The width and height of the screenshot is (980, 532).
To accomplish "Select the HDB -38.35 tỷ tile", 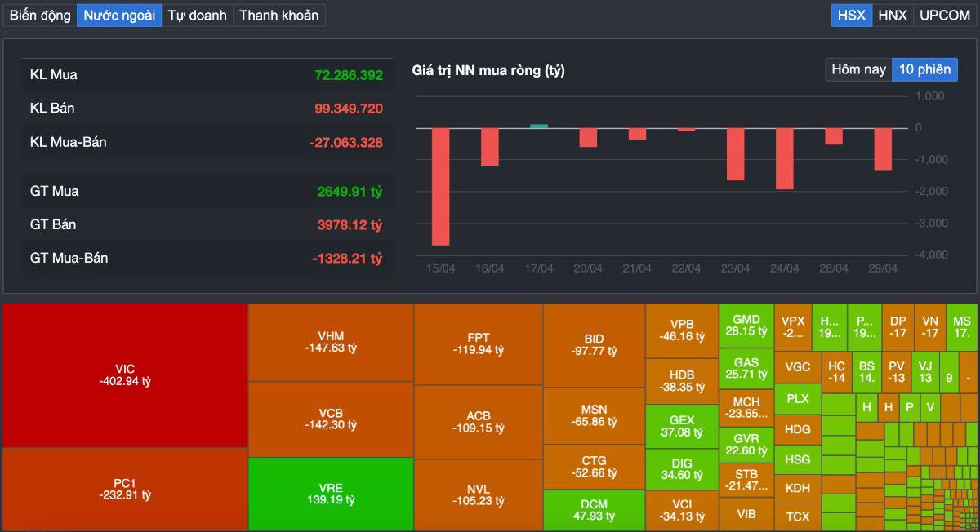I will 682,381.
